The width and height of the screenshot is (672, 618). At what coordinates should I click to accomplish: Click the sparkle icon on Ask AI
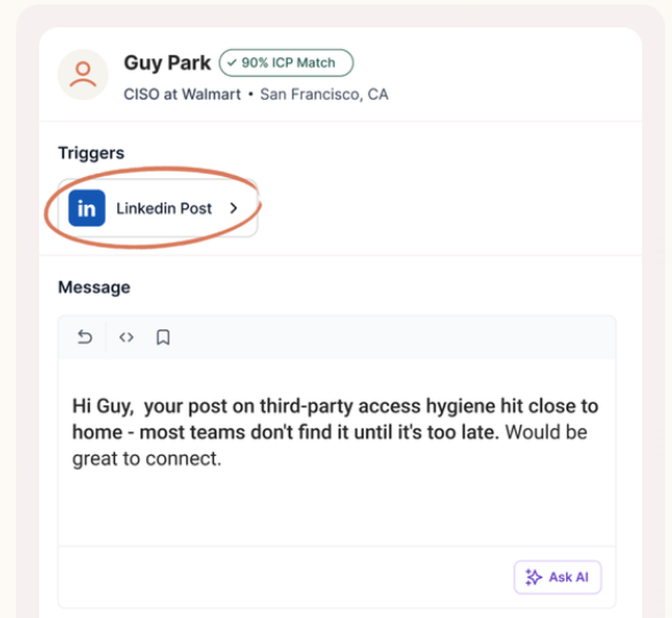(x=534, y=577)
